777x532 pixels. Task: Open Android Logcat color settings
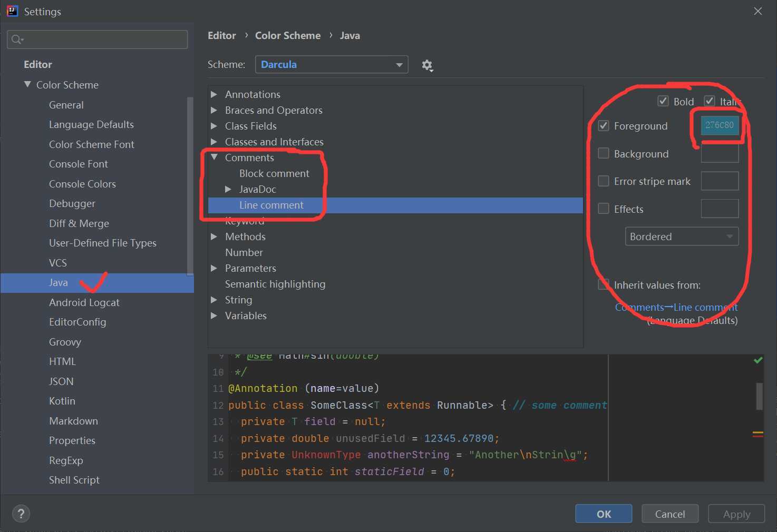[84, 302]
